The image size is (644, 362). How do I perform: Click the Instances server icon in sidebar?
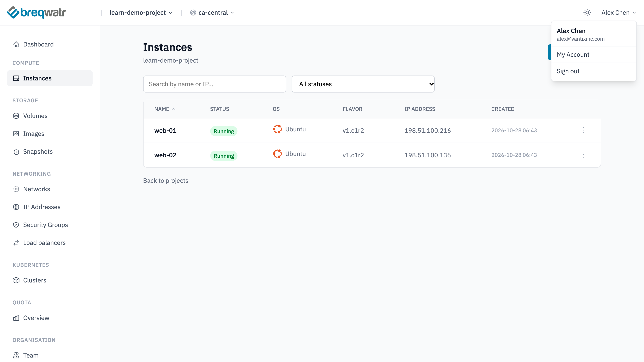(16, 78)
